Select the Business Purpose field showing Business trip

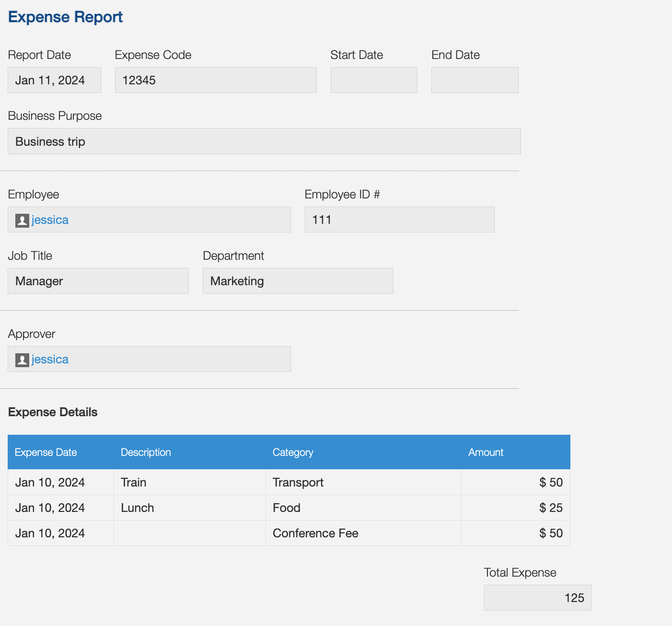(x=264, y=141)
